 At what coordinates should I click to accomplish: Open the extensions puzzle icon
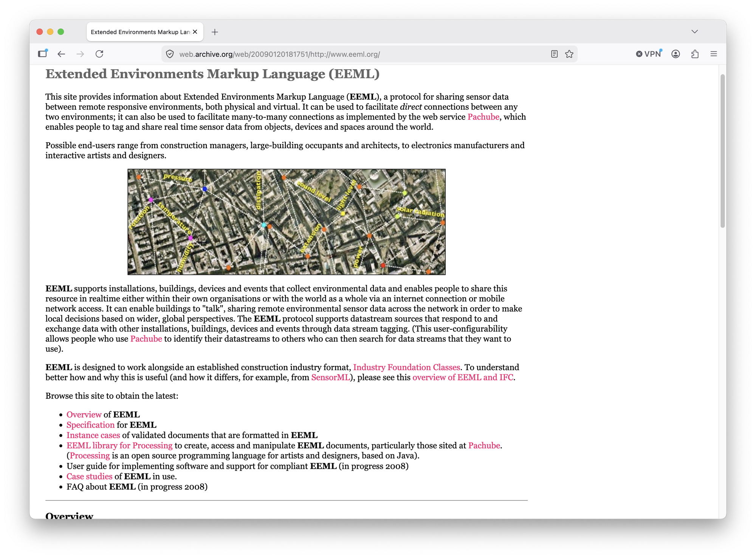point(695,54)
